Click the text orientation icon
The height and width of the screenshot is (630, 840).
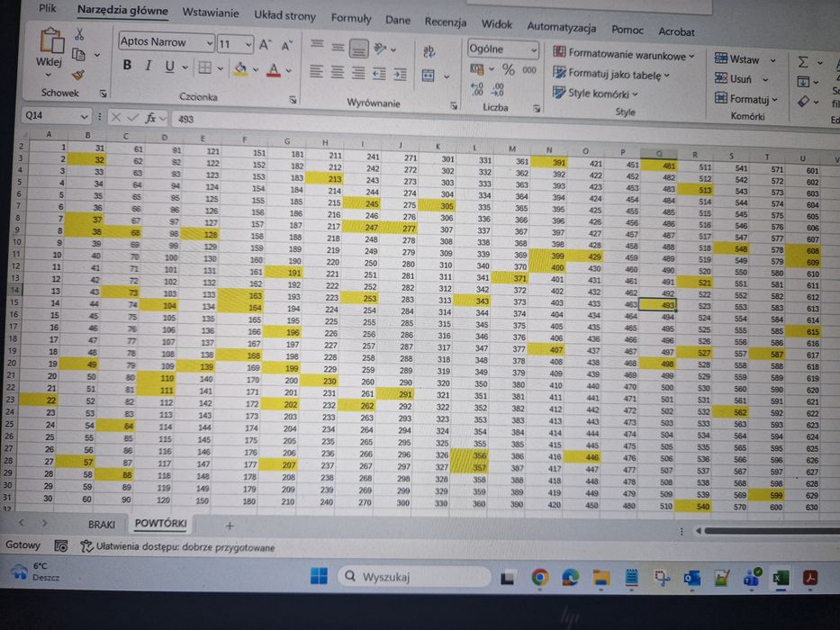point(380,49)
